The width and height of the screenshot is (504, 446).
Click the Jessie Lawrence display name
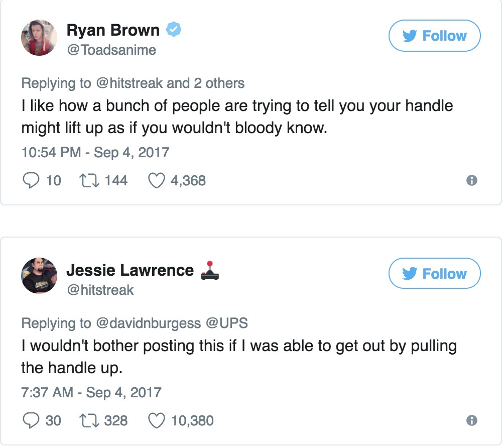130,270
